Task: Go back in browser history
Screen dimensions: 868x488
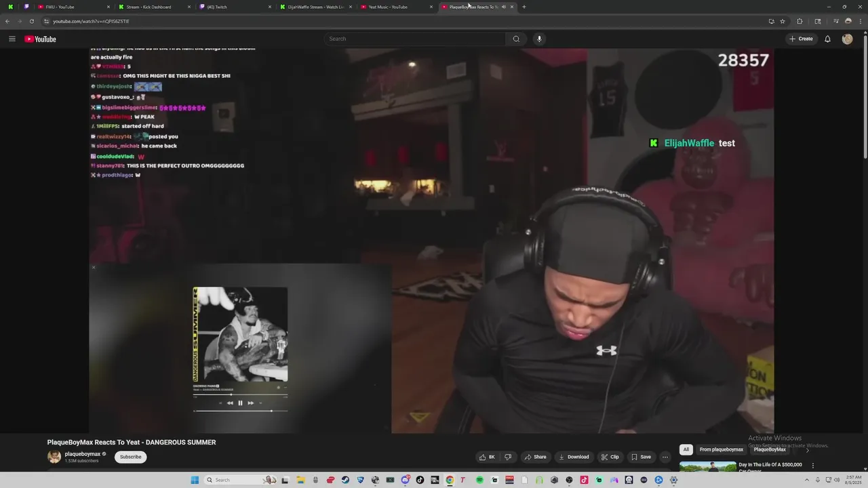Action: 7,21
